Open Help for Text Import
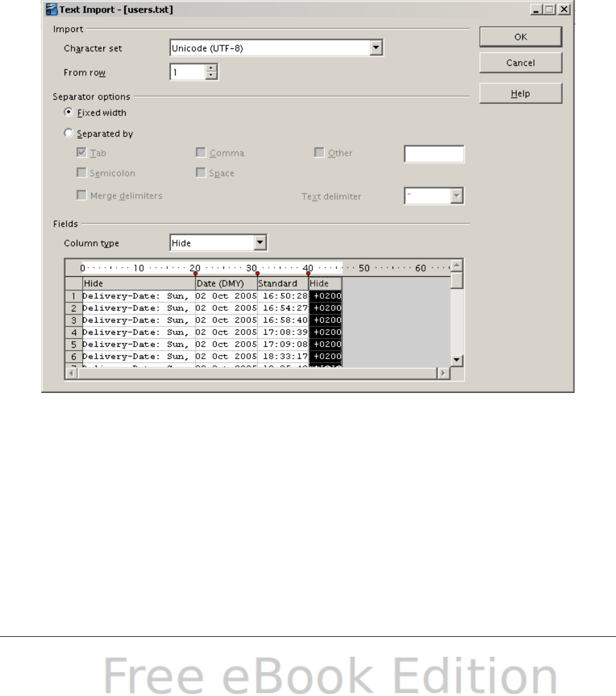This screenshot has width=616, height=696. pyautogui.click(x=521, y=93)
